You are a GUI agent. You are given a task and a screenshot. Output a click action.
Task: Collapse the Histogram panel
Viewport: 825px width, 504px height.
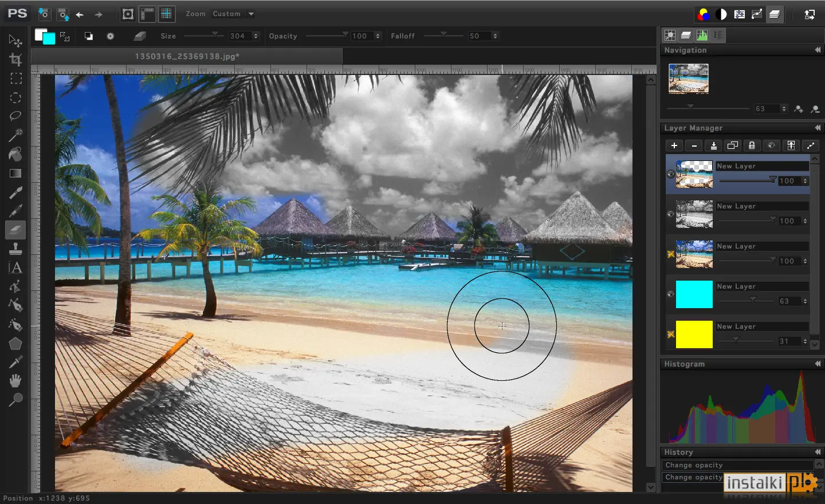(818, 364)
